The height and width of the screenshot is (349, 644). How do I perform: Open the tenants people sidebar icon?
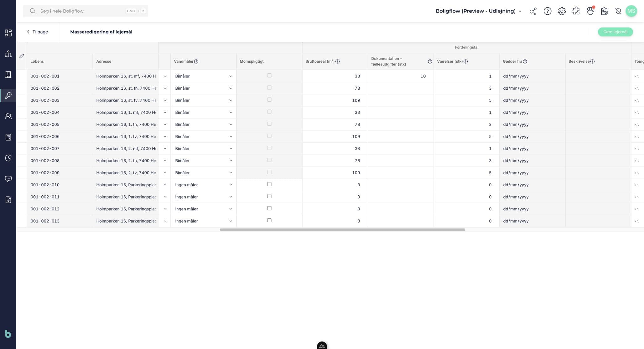click(x=8, y=116)
